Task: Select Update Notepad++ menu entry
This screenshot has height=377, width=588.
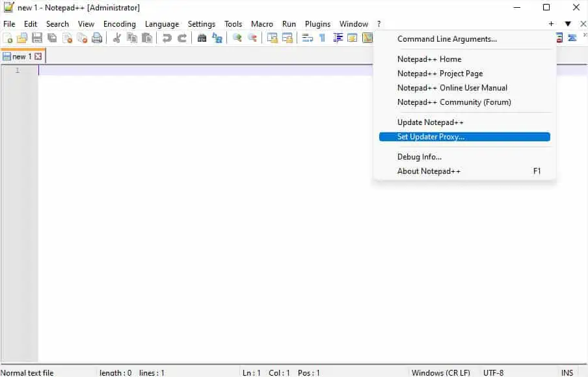Action: tap(429, 122)
